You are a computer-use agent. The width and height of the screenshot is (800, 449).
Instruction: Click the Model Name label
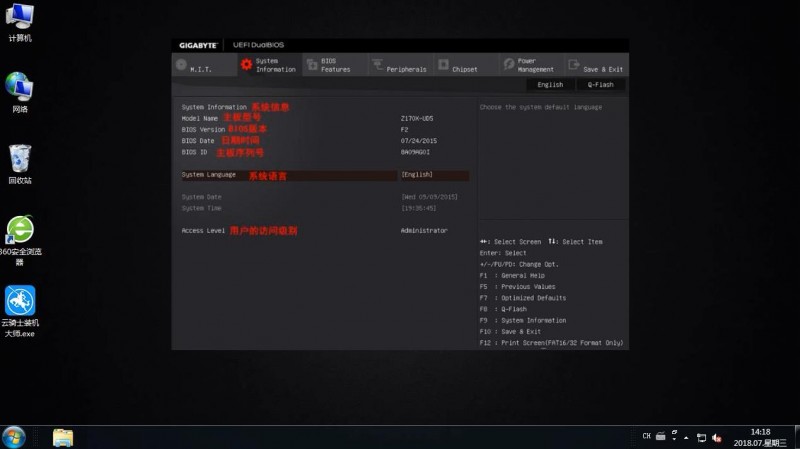pyautogui.click(x=199, y=118)
